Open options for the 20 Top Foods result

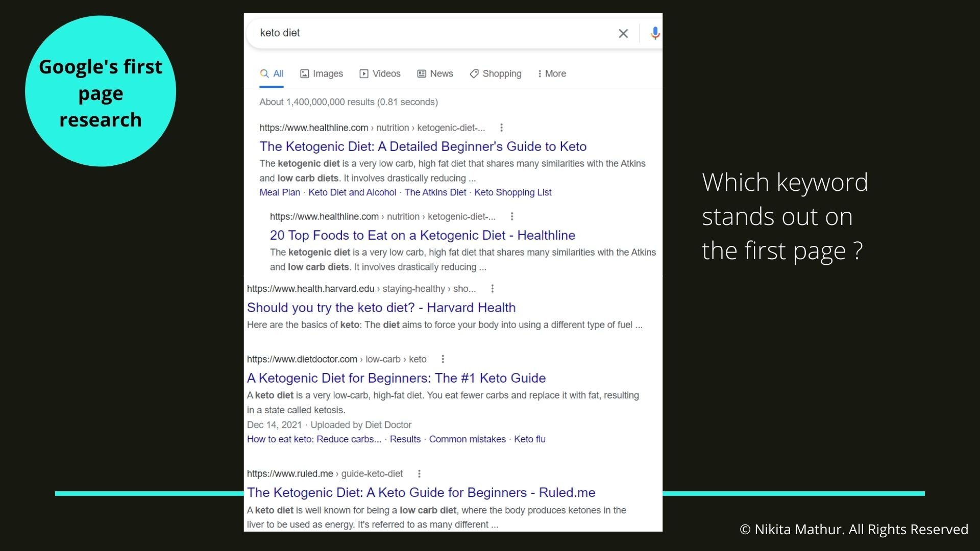pos(512,216)
